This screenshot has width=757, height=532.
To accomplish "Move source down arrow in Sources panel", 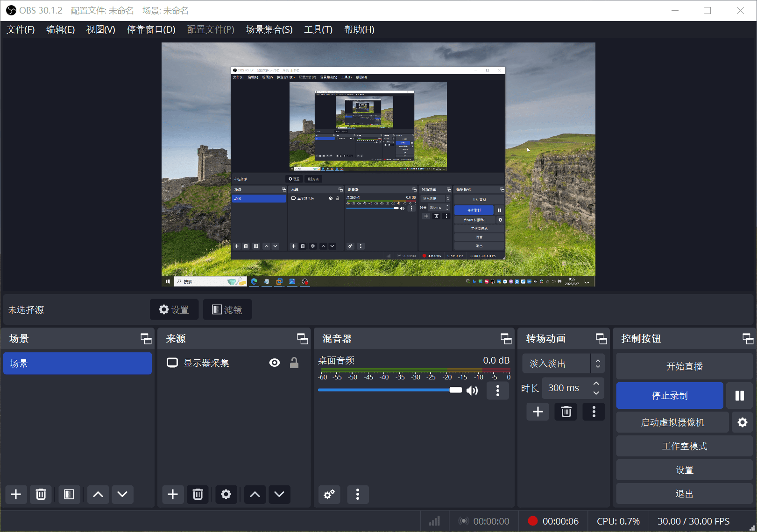I will point(279,494).
